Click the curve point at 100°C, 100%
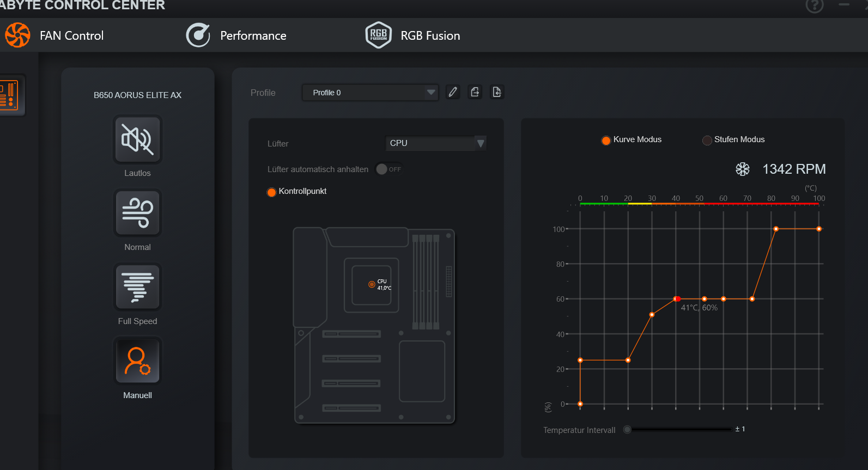 click(x=819, y=229)
